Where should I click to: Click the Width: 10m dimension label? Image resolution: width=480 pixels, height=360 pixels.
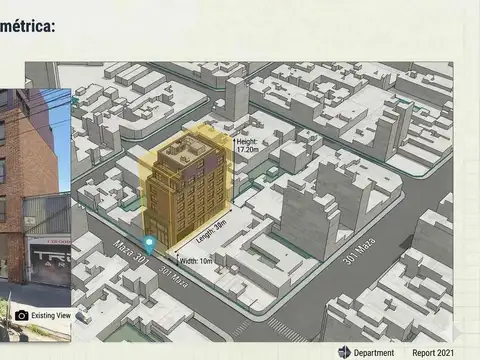pos(196,261)
